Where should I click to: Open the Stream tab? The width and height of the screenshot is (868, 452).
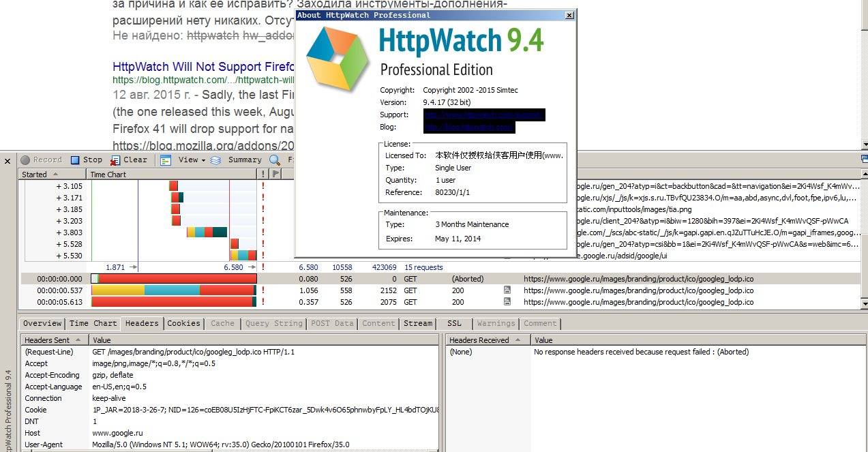tap(418, 324)
